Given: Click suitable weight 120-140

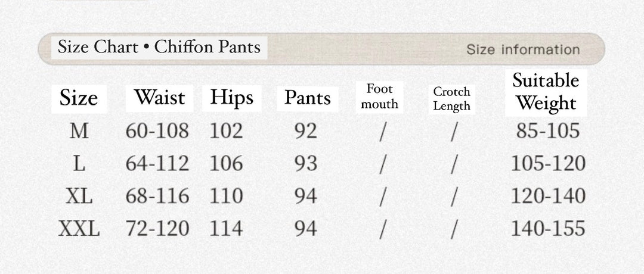Looking at the screenshot, I should click(548, 196).
